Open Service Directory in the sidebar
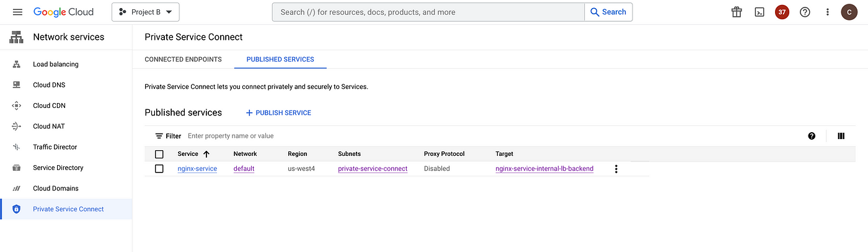Image resolution: width=868 pixels, height=252 pixels. coord(58,168)
